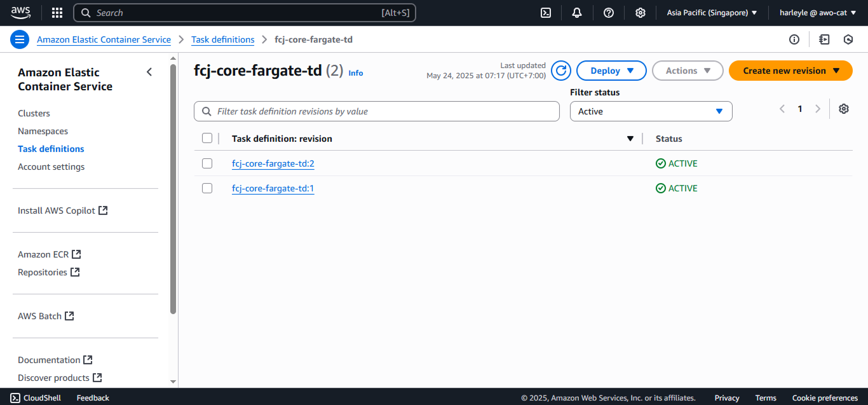Open the help question mark icon
The width and height of the screenshot is (868, 405).
609,13
